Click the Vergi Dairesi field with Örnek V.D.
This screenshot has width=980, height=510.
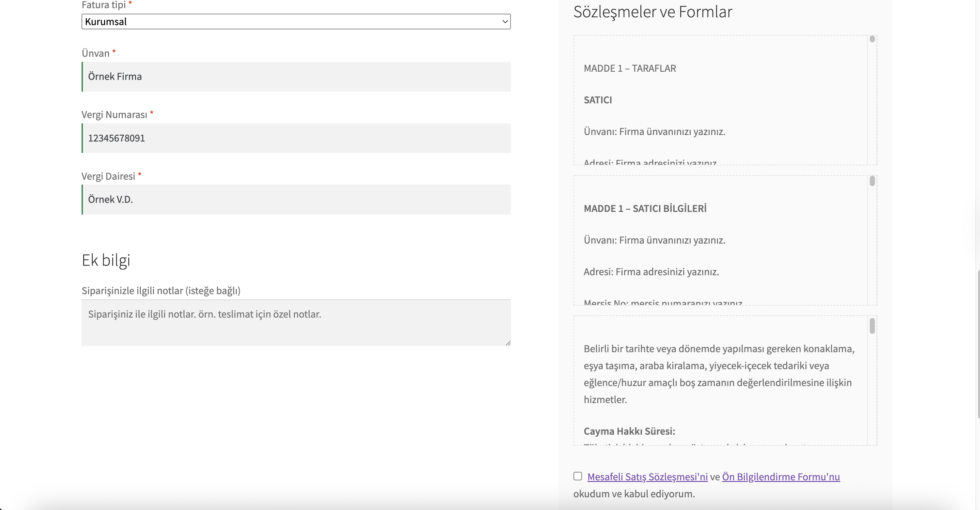[296, 200]
